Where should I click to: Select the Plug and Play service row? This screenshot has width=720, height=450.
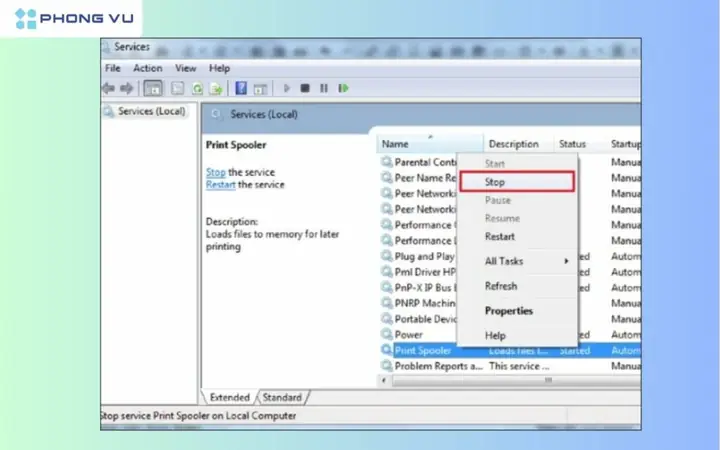point(510,256)
